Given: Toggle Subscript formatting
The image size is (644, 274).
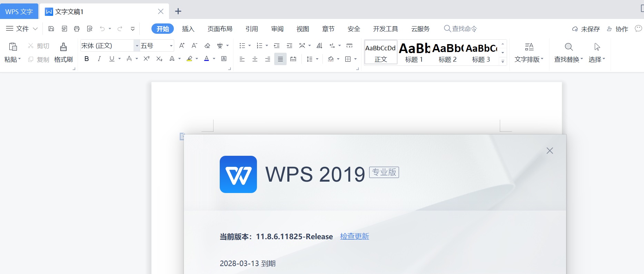Looking at the screenshot, I should tap(159, 59).
